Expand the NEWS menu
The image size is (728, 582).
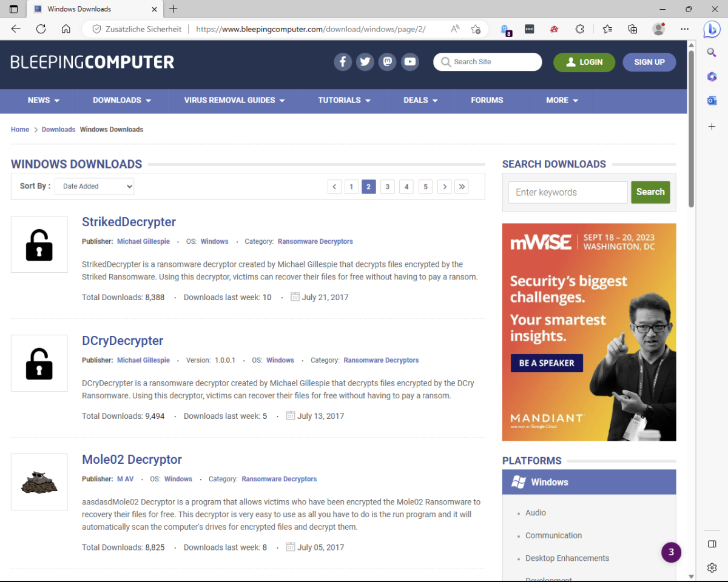pyautogui.click(x=44, y=101)
